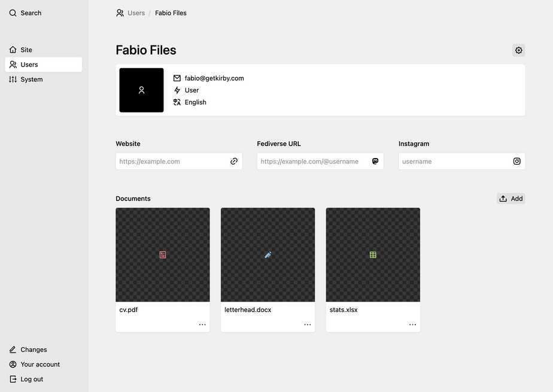553x392 pixels.
Task: Open the user settings gear icon
Action: (519, 50)
